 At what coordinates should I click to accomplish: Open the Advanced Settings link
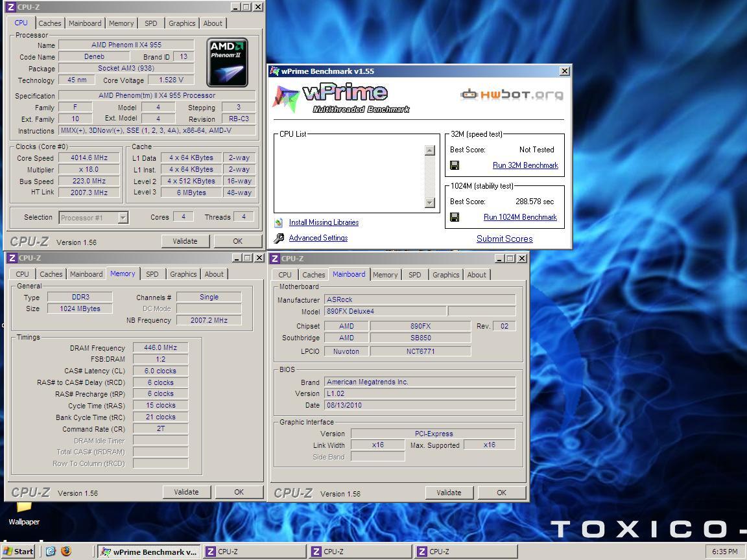[x=318, y=238]
